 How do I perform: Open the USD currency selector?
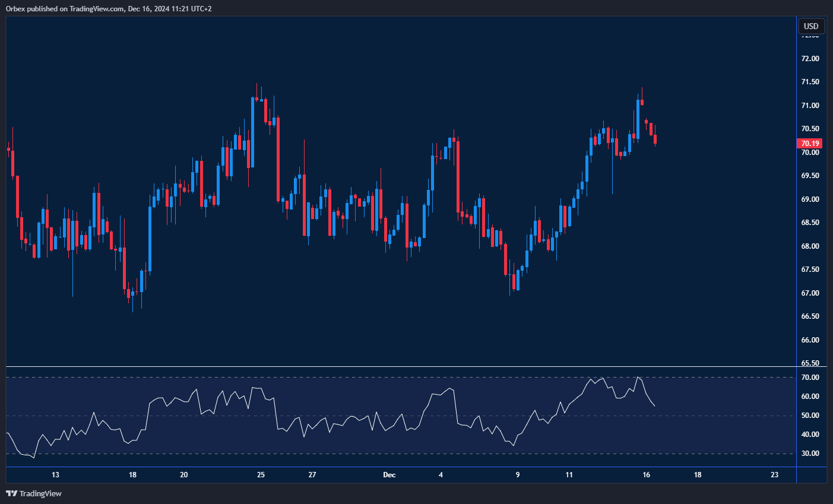(x=810, y=26)
